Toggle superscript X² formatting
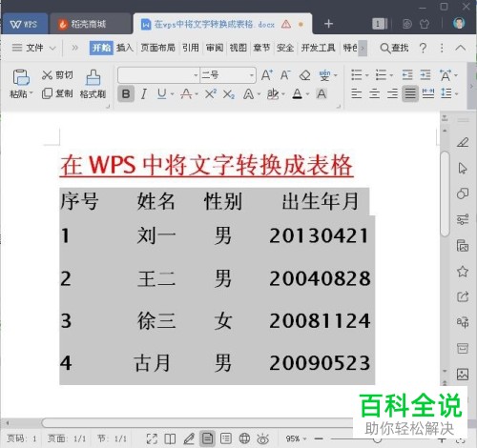Viewport: 477px width, 448px height. [x=211, y=94]
